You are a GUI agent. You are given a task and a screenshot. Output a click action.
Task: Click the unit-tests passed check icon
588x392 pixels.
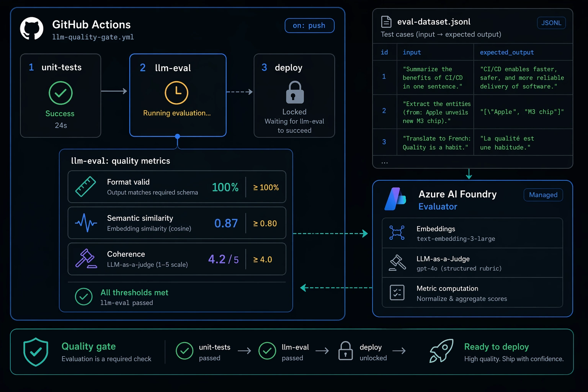(185, 351)
